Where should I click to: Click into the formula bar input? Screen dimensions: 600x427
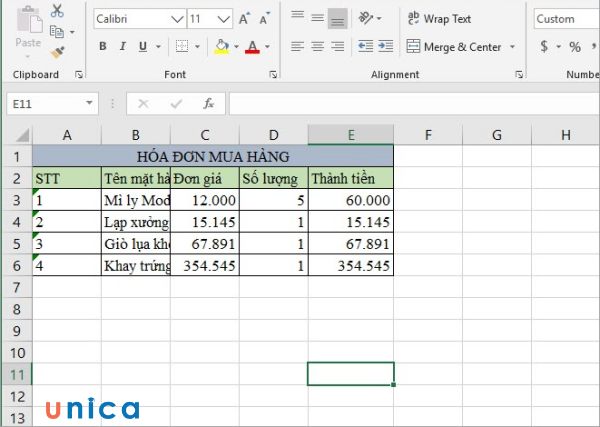tap(414, 104)
